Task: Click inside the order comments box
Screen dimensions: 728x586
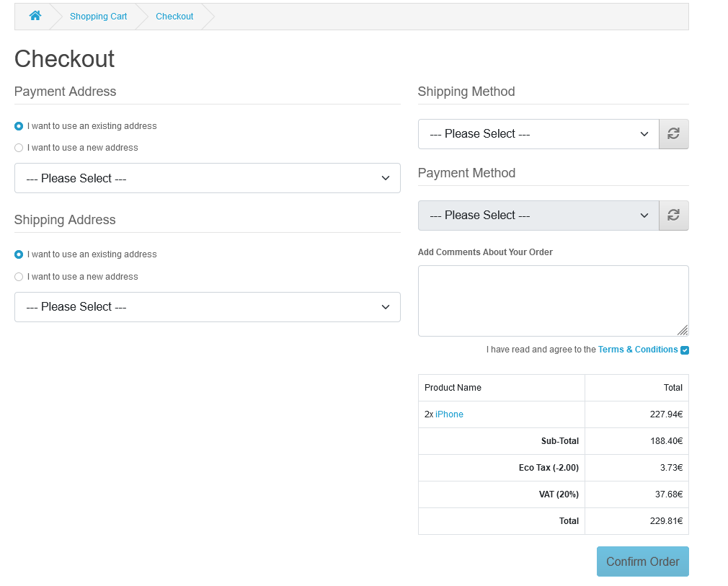Action: [553, 299]
